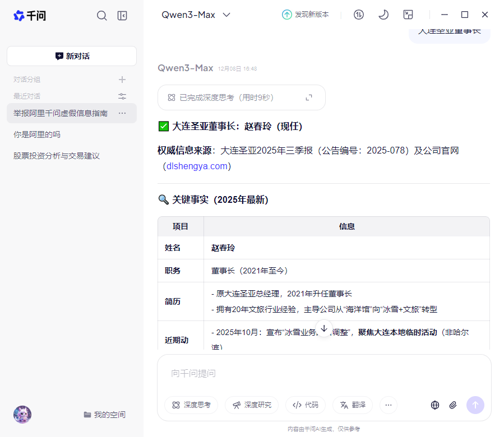Open recent conversations filter settings icon

[x=122, y=96]
